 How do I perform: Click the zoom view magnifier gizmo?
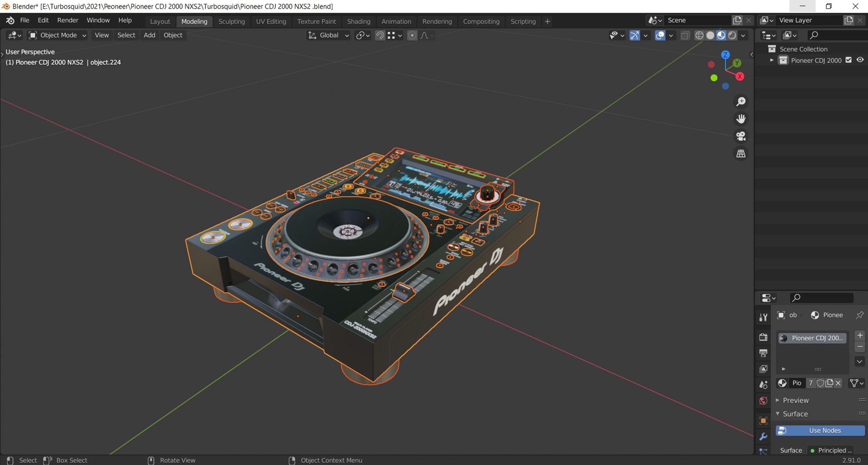[x=741, y=102]
